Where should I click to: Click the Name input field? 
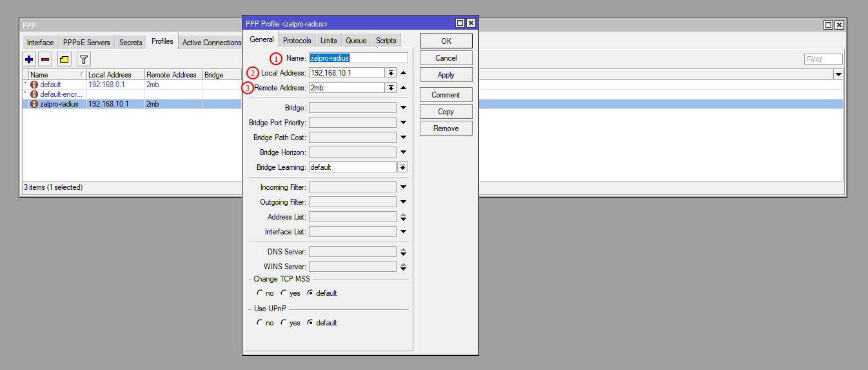(x=358, y=58)
